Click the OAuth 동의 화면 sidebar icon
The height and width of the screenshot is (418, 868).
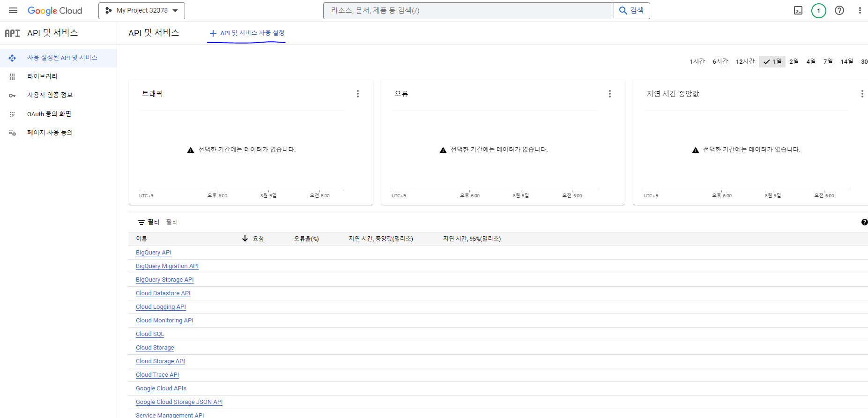tap(12, 114)
